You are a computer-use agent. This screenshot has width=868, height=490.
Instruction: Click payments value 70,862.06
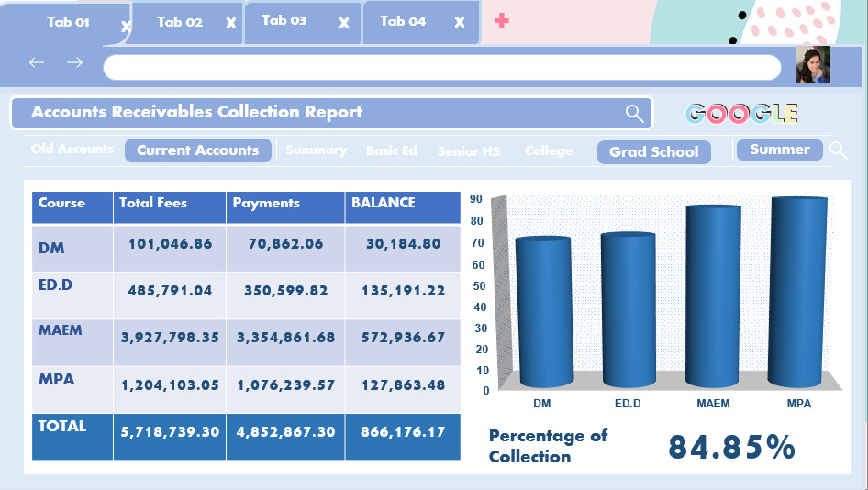point(285,243)
